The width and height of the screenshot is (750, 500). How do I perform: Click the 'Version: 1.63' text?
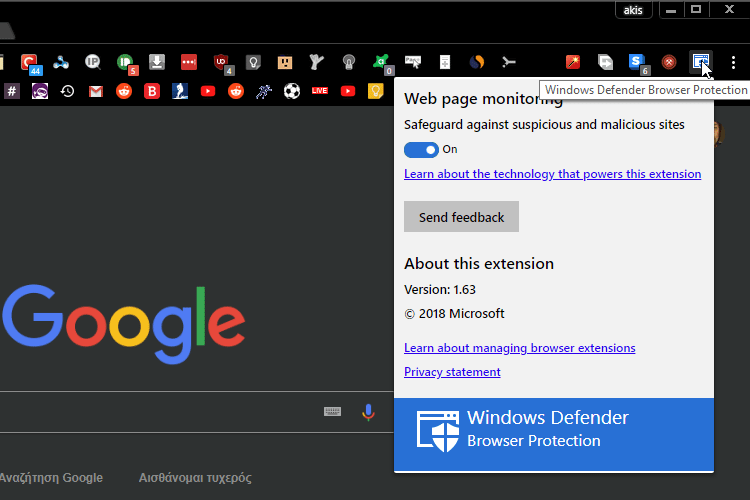click(440, 289)
